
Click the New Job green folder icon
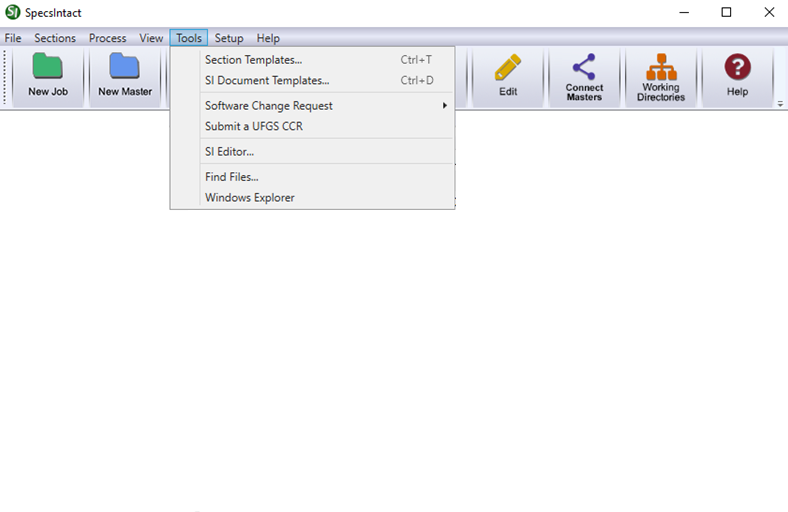[x=47, y=66]
